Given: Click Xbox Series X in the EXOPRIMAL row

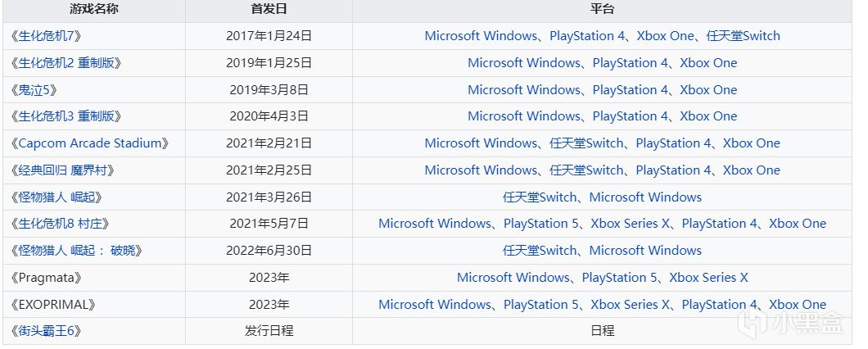Looking at the screenshot, I should point(631,305).
